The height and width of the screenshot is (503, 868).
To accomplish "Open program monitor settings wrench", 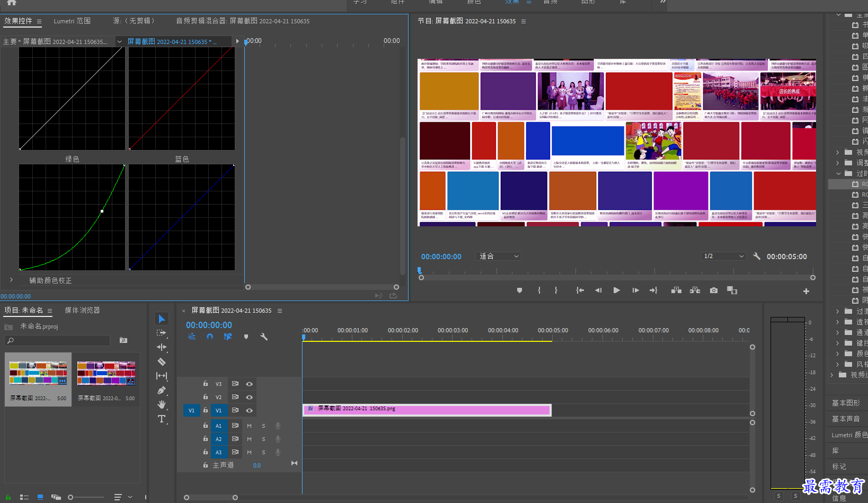I will pos(757,256).
